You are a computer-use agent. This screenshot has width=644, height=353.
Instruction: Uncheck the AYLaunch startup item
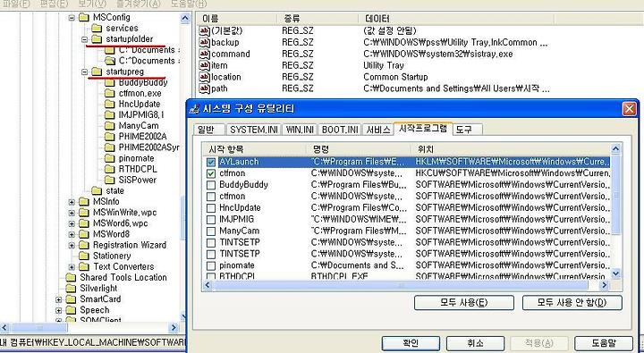pyautogui.click(x=211, y=162)
